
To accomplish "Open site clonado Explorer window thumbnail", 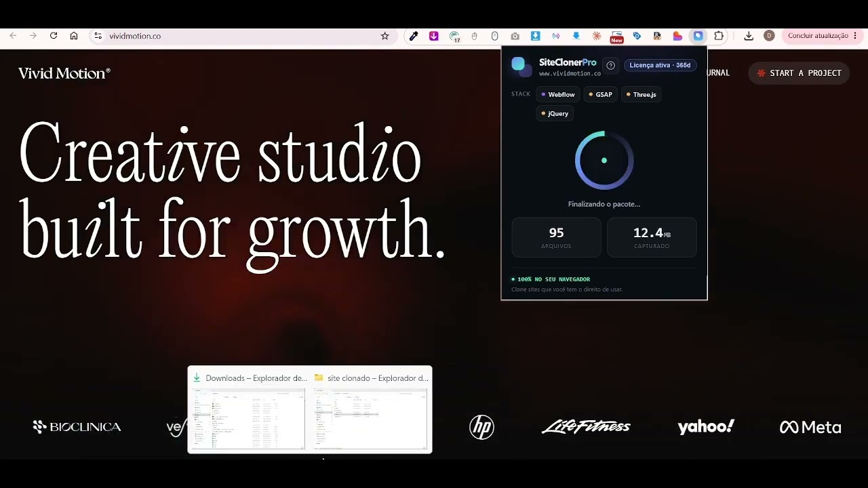I will [x=371, y=410].
